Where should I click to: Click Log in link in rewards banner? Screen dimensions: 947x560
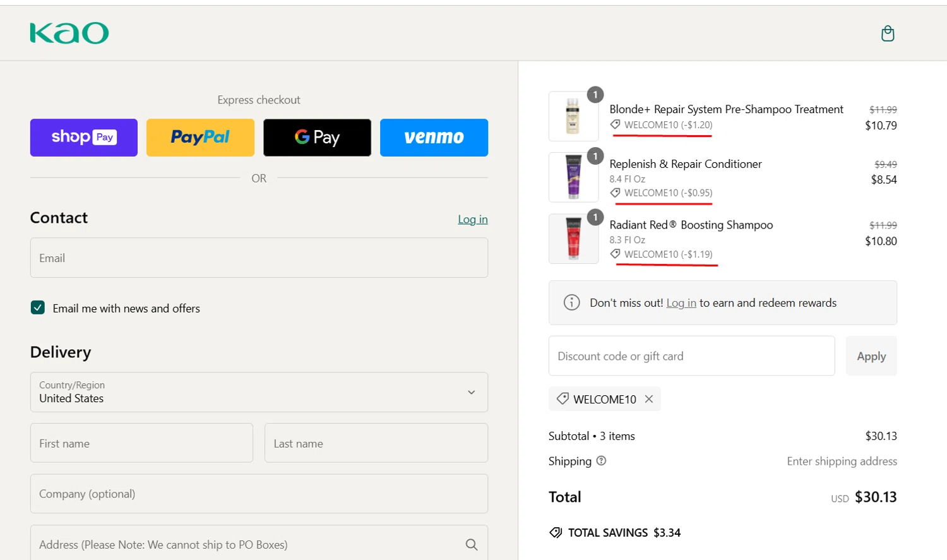(x=681, y=302)
